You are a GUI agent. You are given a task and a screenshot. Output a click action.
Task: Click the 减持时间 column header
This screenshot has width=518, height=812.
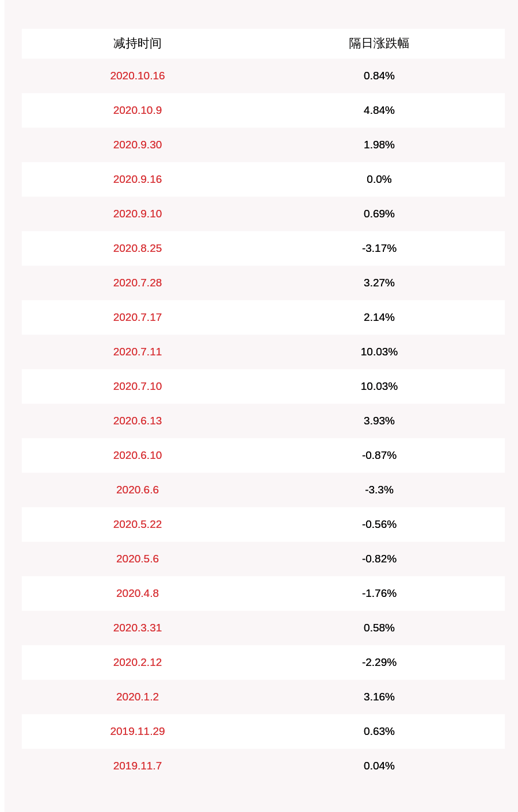tap(137, 44)
